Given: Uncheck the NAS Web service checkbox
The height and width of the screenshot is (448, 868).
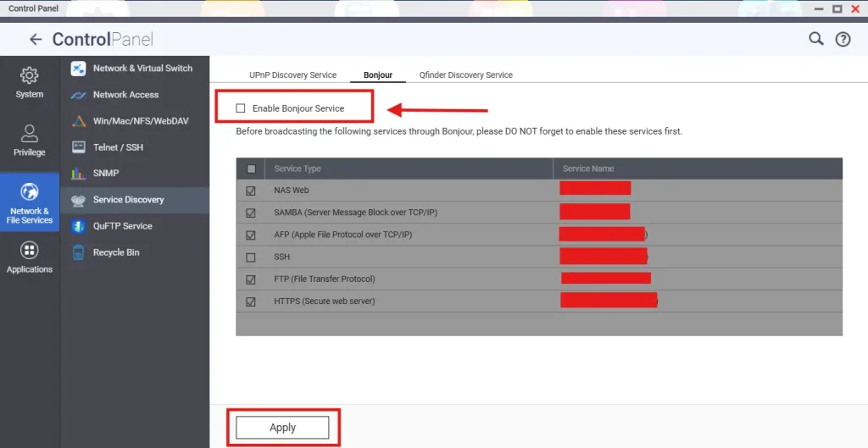Looking at the screenshot, I should click(251, 191).
